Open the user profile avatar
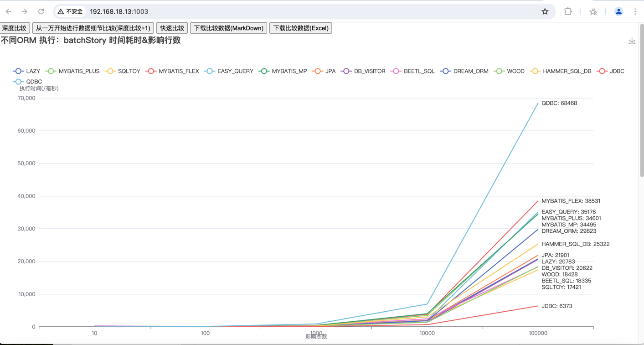Viewport: 644px width, 345px height. click(x=618, y=11)
